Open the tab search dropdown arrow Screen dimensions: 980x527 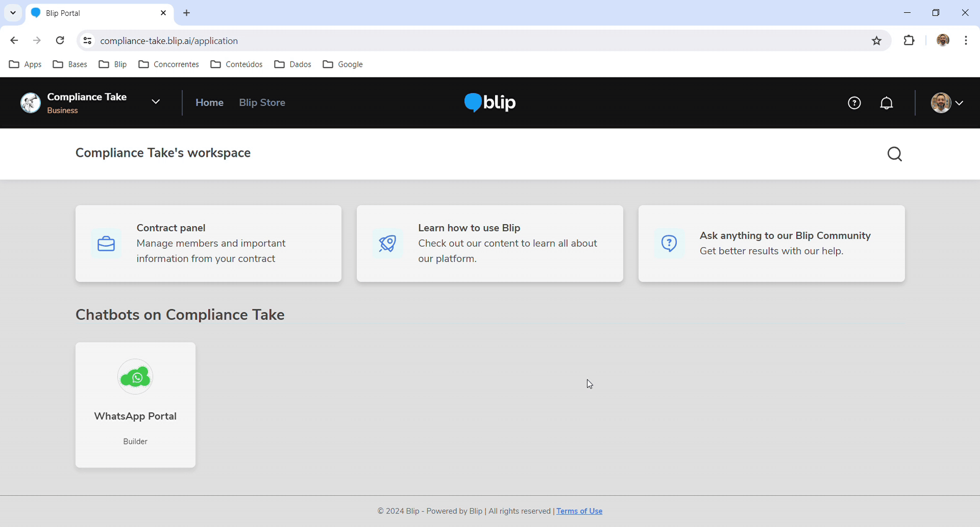(13, 13)
